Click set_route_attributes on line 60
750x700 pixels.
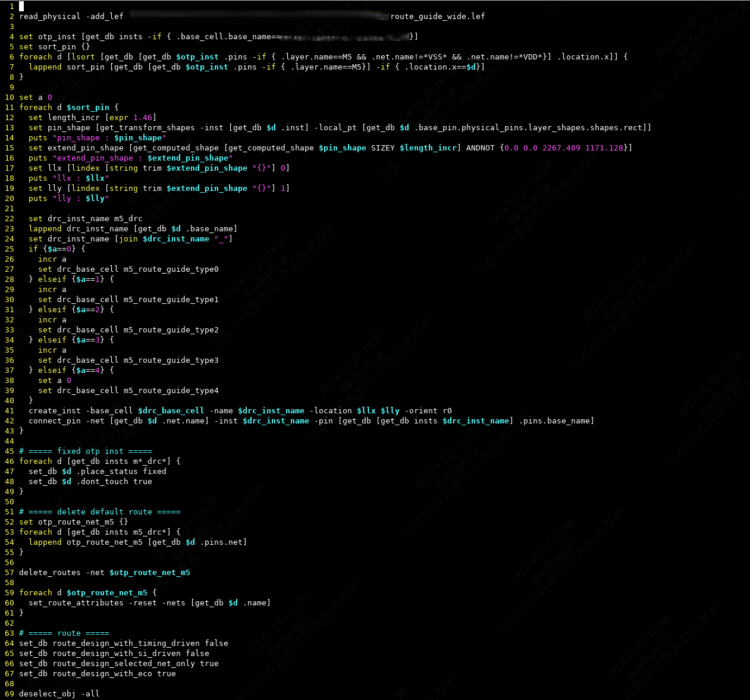coord(76,602)
